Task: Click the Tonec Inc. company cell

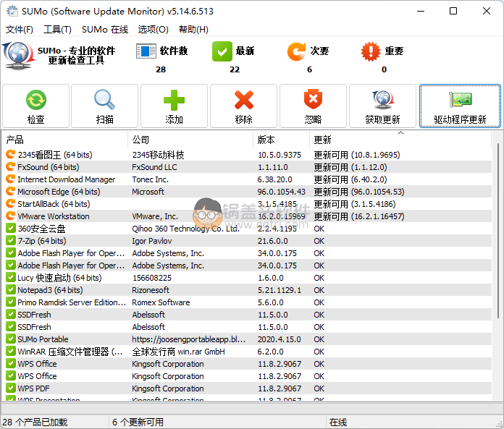Action: 151,179
